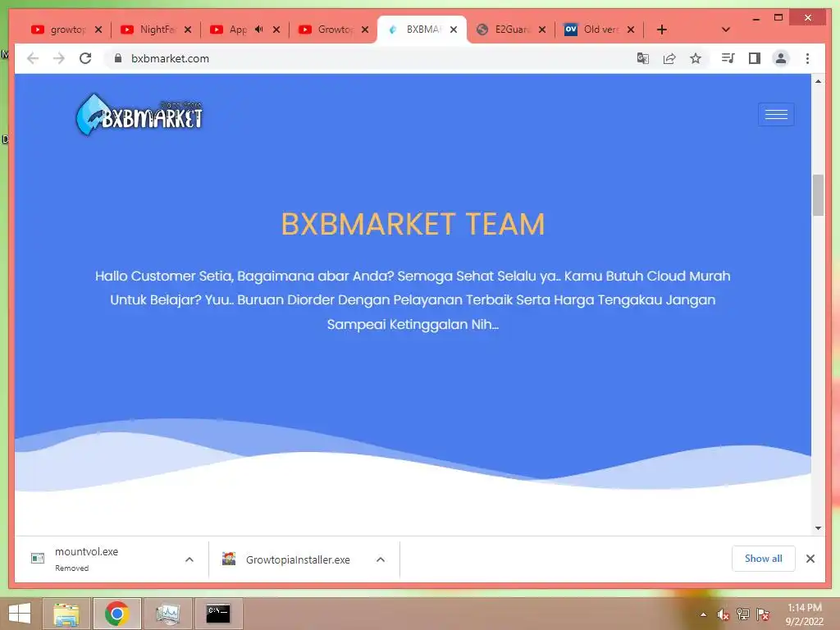The width and height of the screenshot is (840, 630).
Task: Bookmark this page with the star
Action: pyautogui.click(x=696, y=58)
